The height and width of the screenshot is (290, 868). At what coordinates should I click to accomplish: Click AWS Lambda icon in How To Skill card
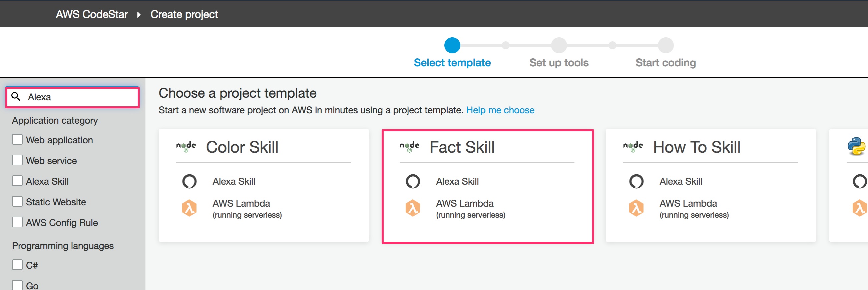click(x=636, y=208)
